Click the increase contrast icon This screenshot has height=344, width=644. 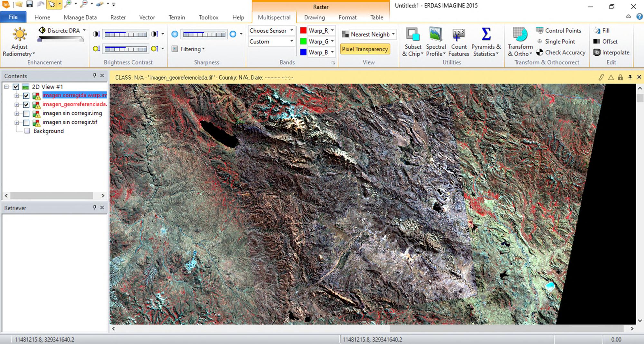pyautogui.click(x=155, y=34)
